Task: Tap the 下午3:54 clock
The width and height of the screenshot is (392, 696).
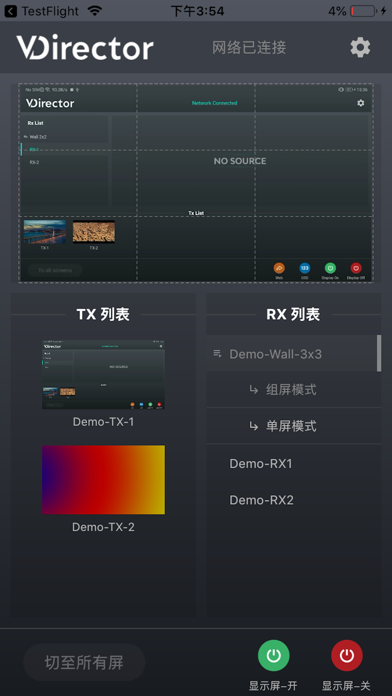Action: pyautogui.click(x=197, y=11)
